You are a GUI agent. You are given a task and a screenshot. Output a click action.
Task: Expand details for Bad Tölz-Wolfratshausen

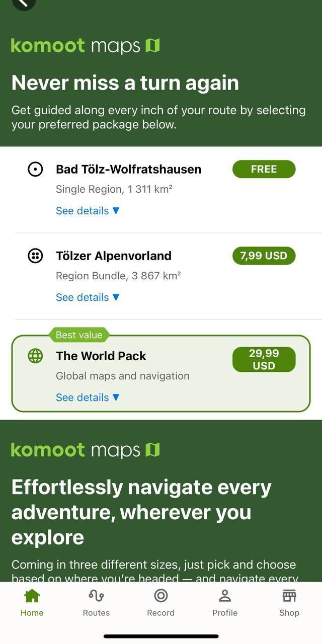pyautogui.click(x=88, y=211)
